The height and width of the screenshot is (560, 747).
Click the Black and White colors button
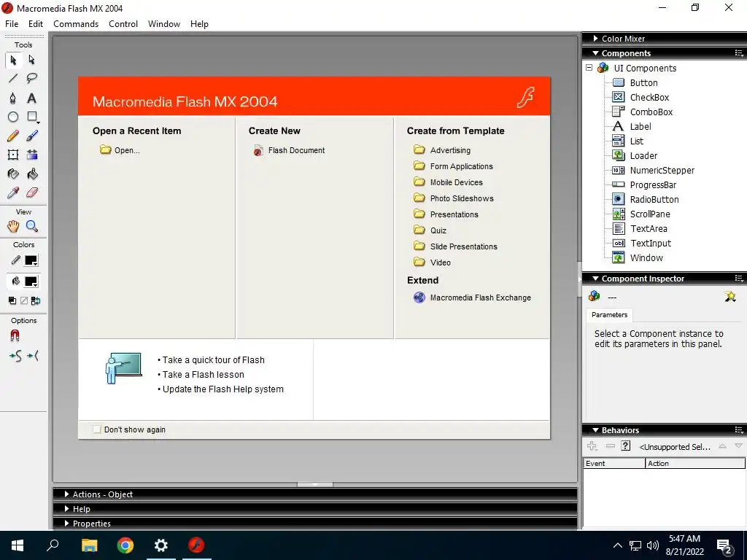(12, 301)
